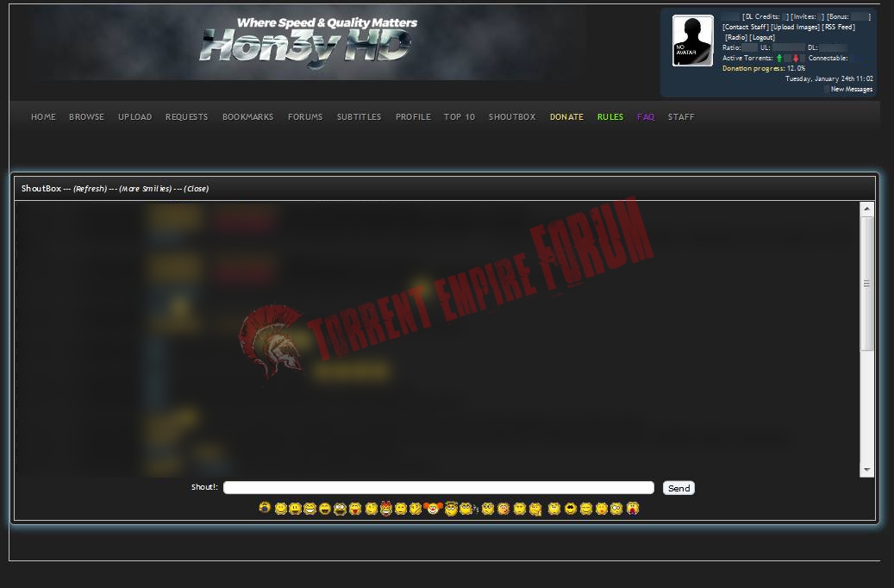View the Staff page
Viewport: 894px width, 588px height.
(x=681, y=117)
